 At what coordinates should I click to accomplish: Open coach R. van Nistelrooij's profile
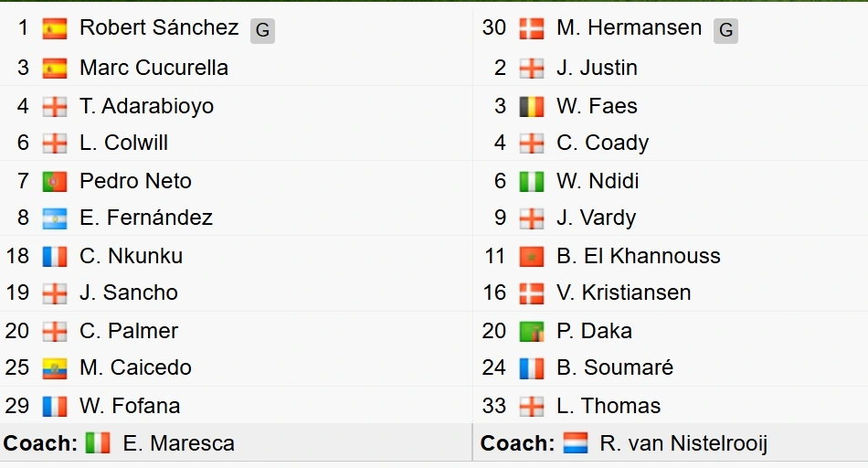[x=683, y=443]
